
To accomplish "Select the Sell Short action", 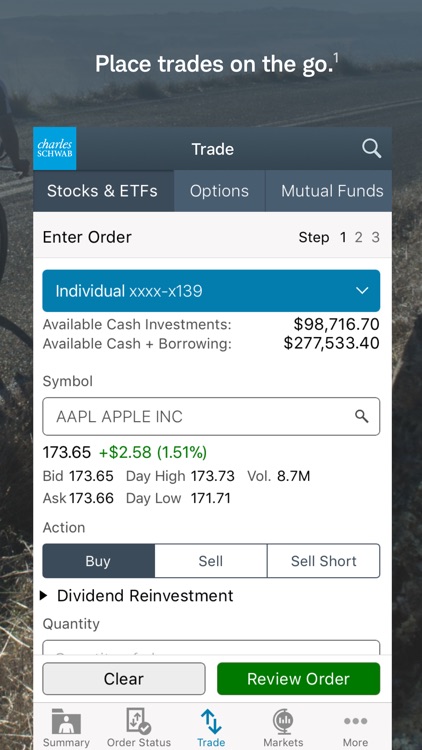I will point(324,561).
